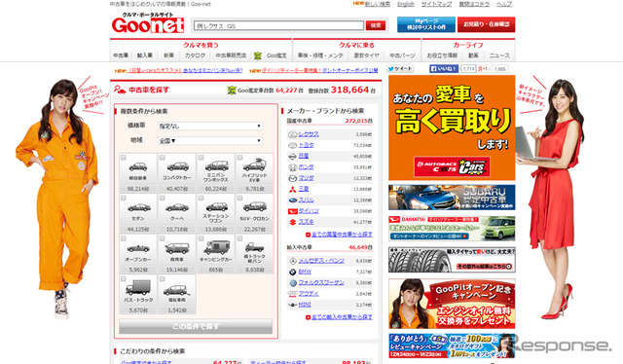Click the light truck (軽トラック) icon
This screenshot has width=623, height=364.
[254, 247]
